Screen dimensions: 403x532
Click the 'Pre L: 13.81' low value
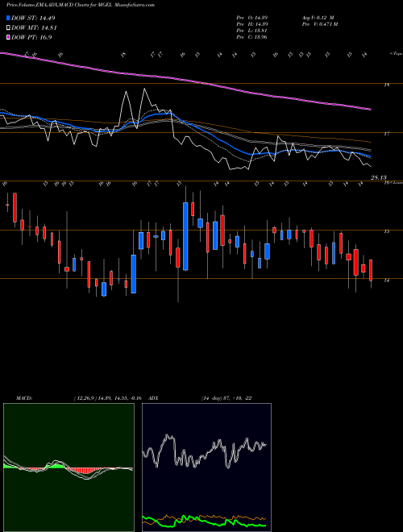pyautogui.click(x=252, y=30)
